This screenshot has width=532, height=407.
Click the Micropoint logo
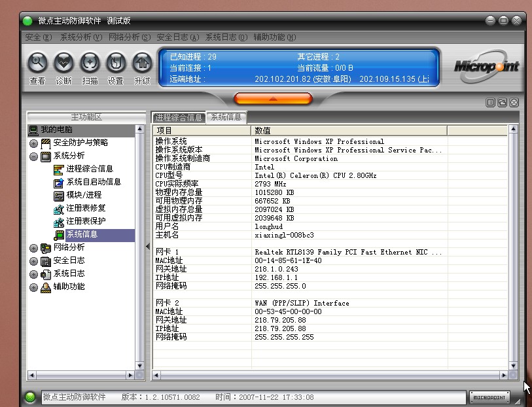click(486, 66)
